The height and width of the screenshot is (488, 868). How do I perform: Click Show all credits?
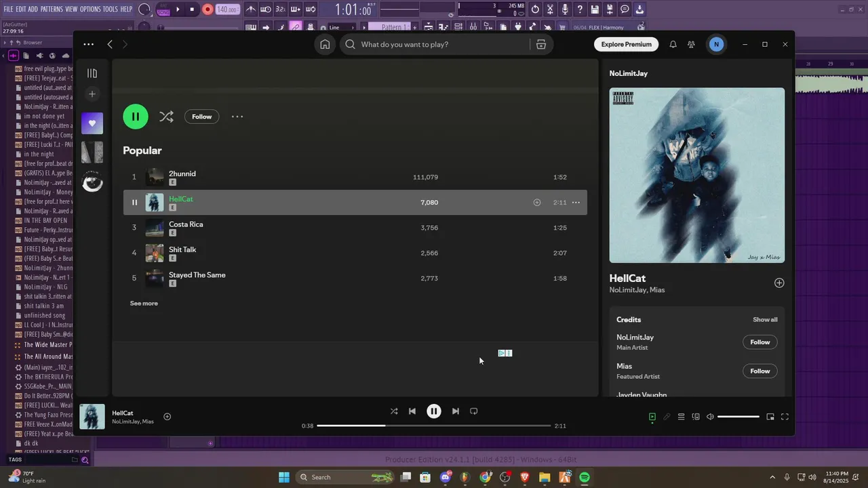pos(765,319)
